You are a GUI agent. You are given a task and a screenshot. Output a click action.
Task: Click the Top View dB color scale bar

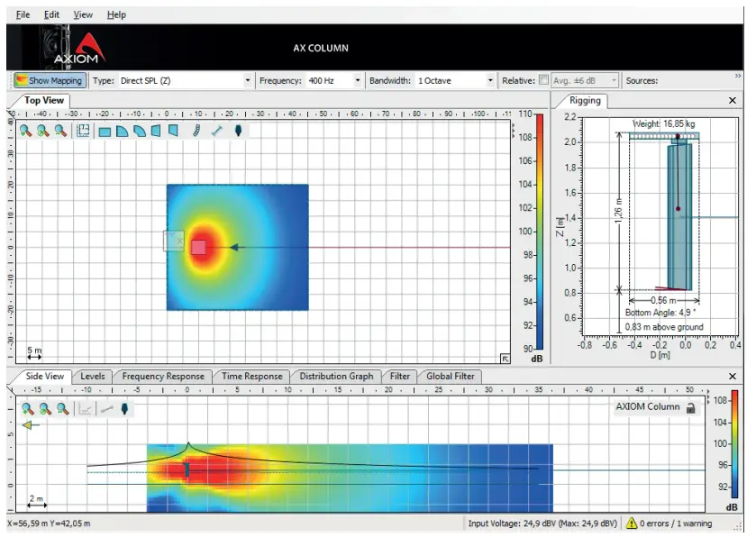pos(540,232)
